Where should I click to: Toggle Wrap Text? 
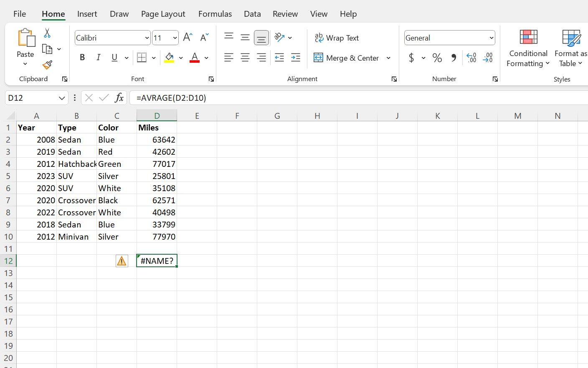click(x=337, y=38)
